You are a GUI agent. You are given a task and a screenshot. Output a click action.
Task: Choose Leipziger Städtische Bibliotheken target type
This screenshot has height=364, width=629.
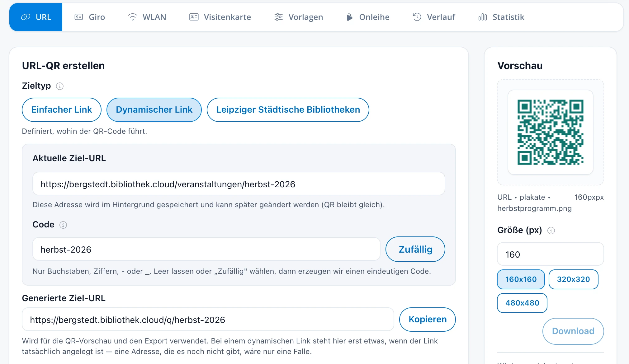click(x=288, y=110)
